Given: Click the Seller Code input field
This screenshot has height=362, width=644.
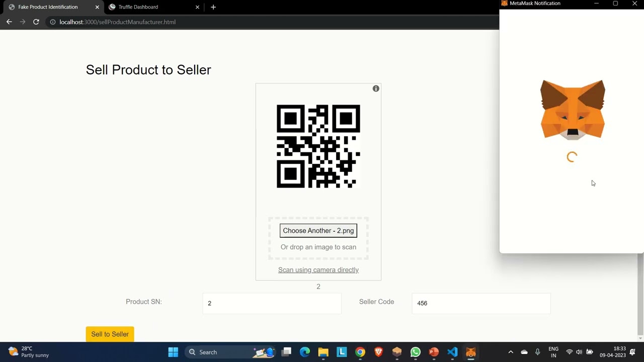Looking at the screenshot, I should pos(481,303).
